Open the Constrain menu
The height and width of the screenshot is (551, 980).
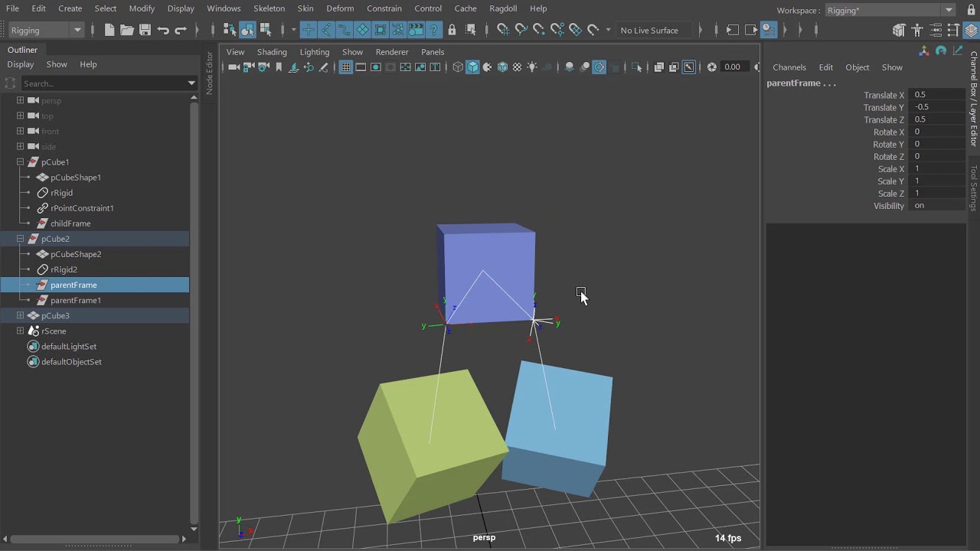coord(384,8)
